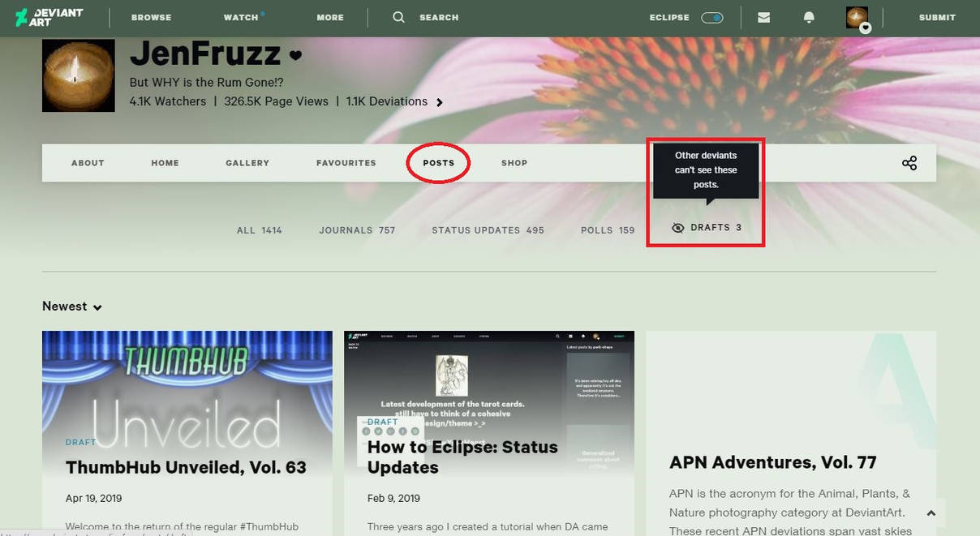Filter posts by All 1414
This screenshot has height=536, width=980.
(260, 230)
